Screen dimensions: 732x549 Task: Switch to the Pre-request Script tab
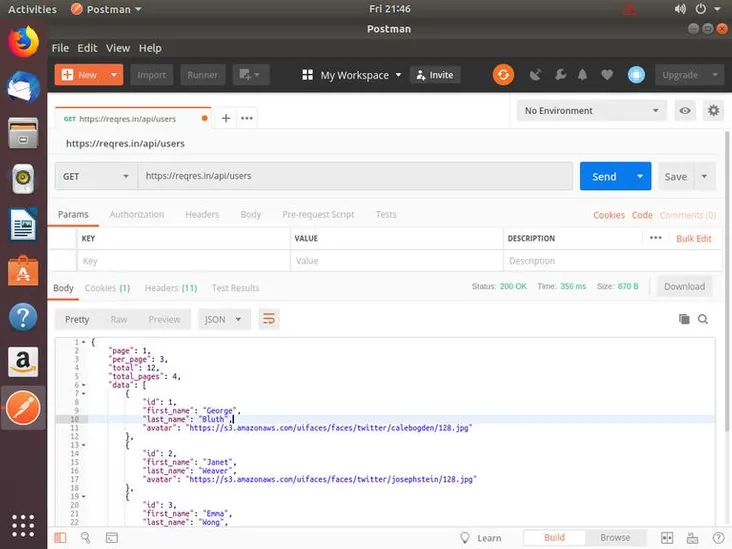pos(318,214)
